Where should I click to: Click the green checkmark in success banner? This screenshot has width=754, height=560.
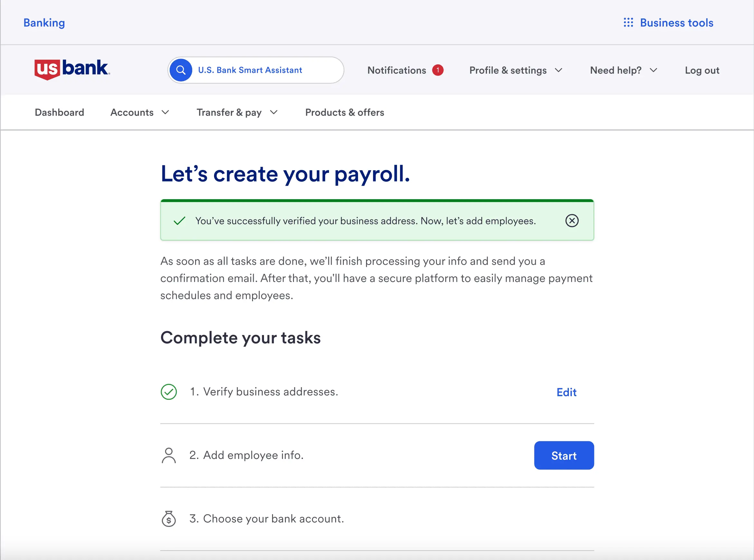point(179,221)
